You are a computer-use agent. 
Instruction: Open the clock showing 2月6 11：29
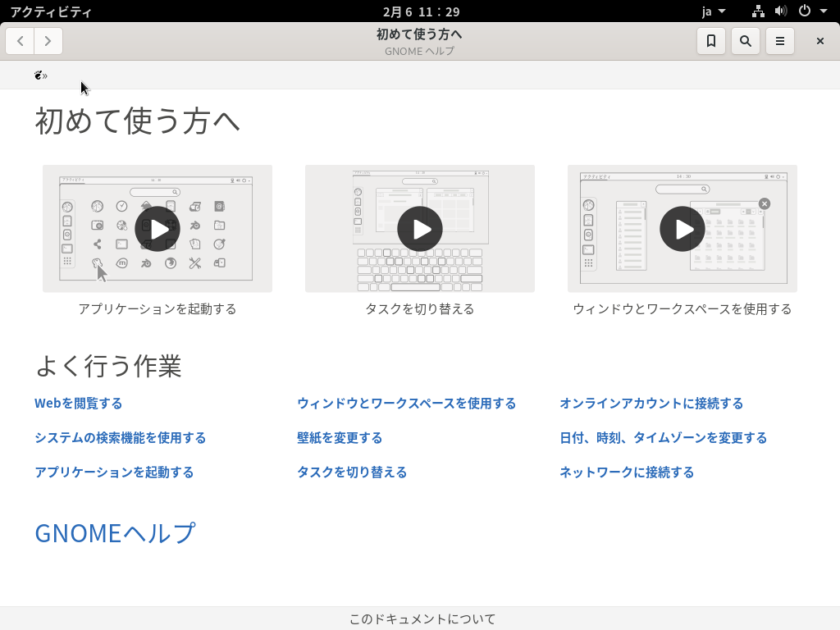(x=421, y=11)
